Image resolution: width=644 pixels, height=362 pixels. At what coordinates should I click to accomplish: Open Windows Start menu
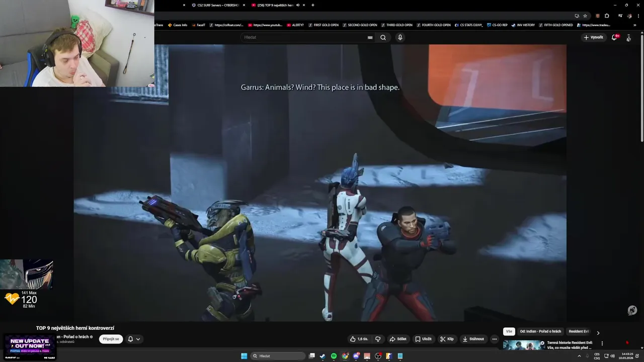coord(244,356)
